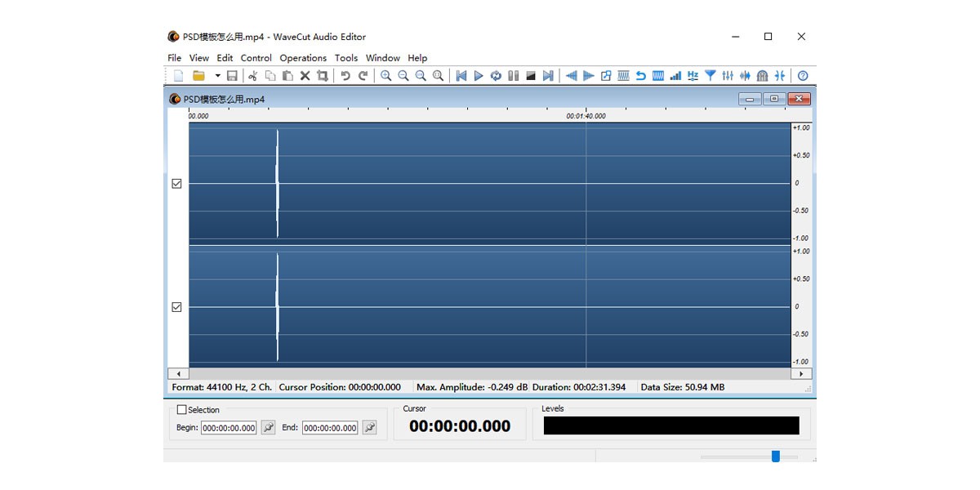
Task: Click the Undo arrow icon
Action: coord(345,76)
